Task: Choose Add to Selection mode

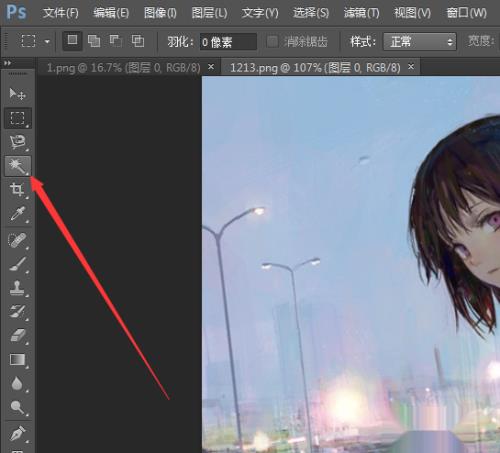Action: point(94,41)
